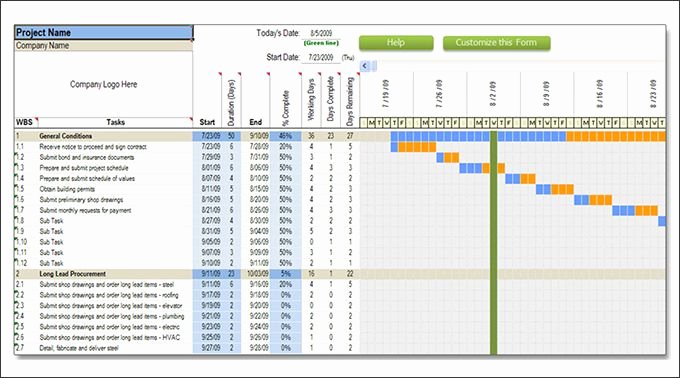Click the 46% complete cell for General Conditions
Viewport: 680px width, 378px height.
click(285, 136)
